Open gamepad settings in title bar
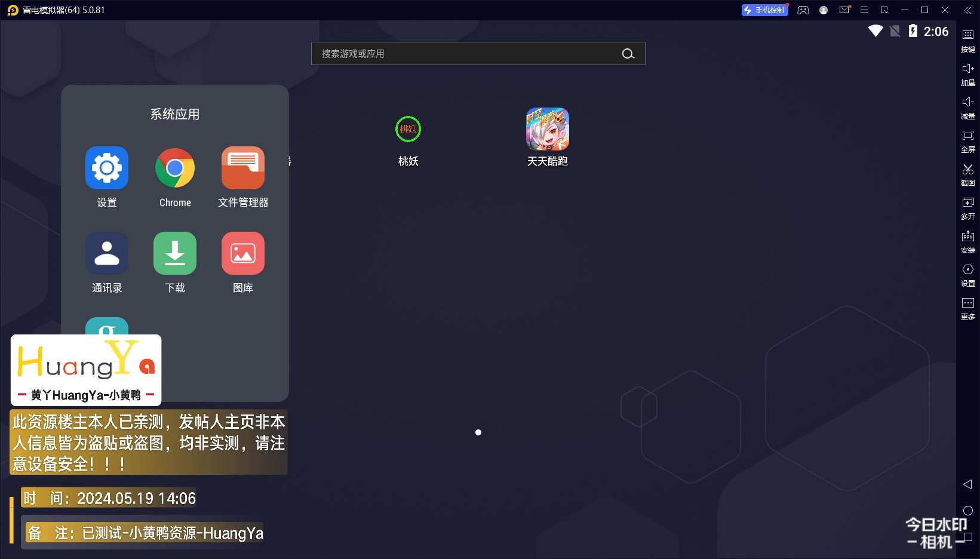The height and width of the screenshot is (559, 980). [x=803, y=10]
